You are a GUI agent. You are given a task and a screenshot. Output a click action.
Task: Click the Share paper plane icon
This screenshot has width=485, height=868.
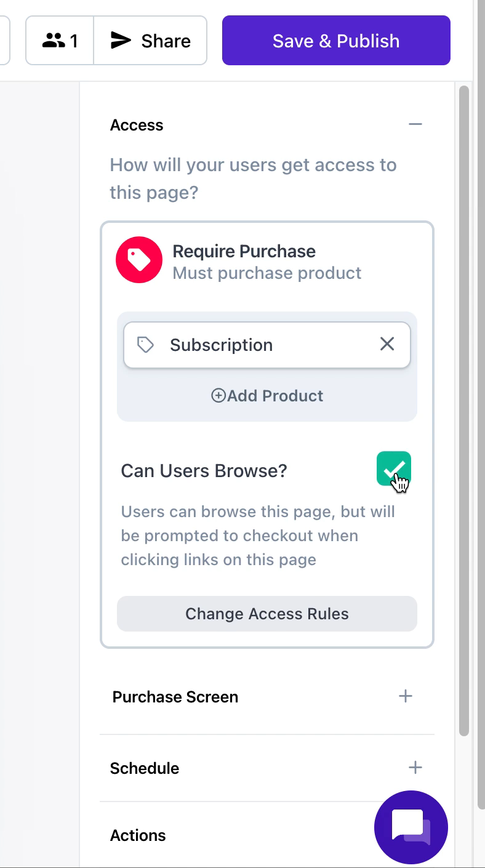121,41
